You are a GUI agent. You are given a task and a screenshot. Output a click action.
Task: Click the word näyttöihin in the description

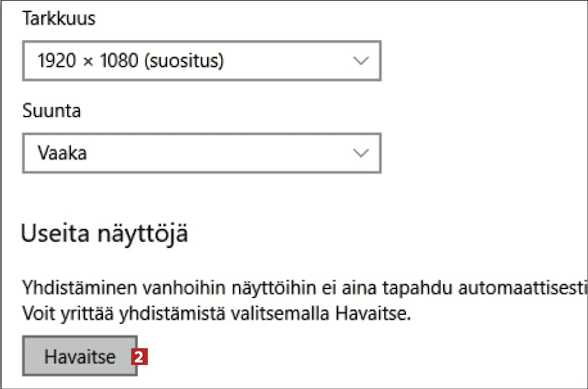pyautogui.click(x=274, y=288)
